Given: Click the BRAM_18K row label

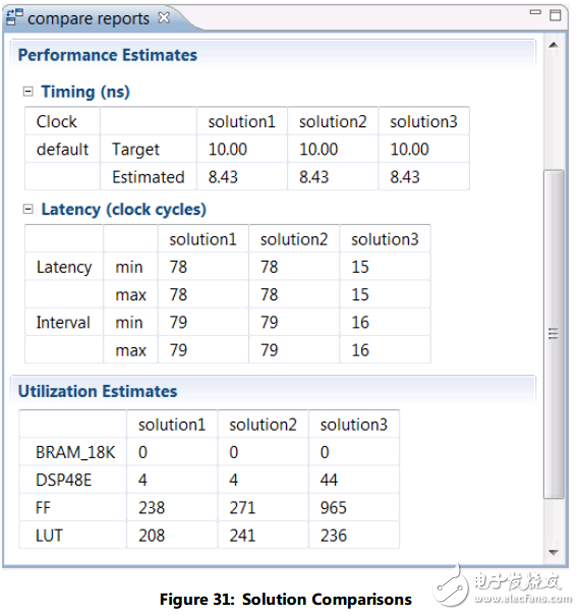Looking at the screenshot, I should tap(75, 452).
